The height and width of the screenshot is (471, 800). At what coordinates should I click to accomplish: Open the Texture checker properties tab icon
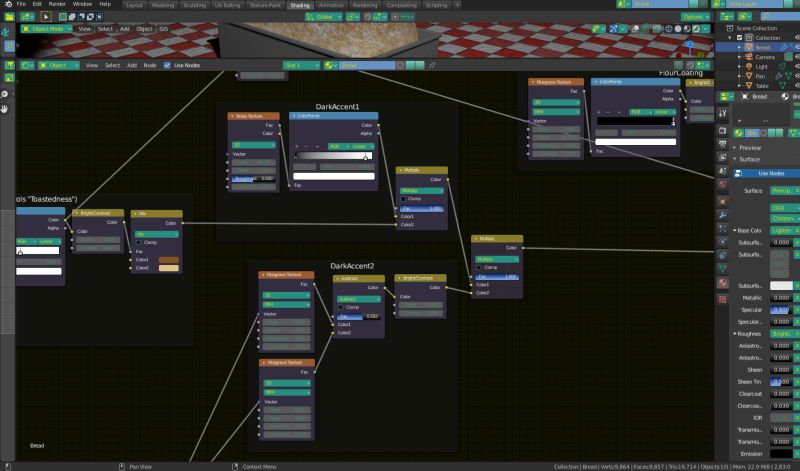[722, 300]
